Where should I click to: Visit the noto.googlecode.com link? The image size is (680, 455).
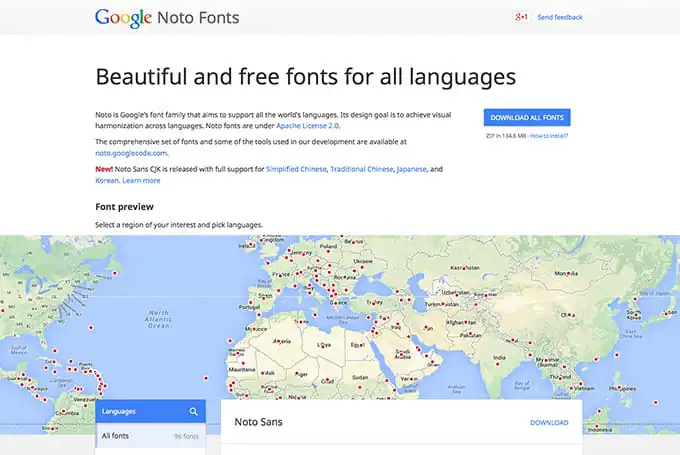131,153
